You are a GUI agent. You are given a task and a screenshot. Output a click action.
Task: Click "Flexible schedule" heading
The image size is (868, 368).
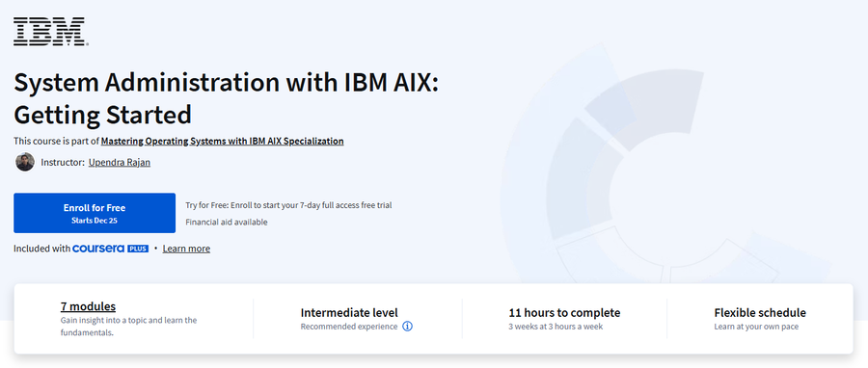760,313
